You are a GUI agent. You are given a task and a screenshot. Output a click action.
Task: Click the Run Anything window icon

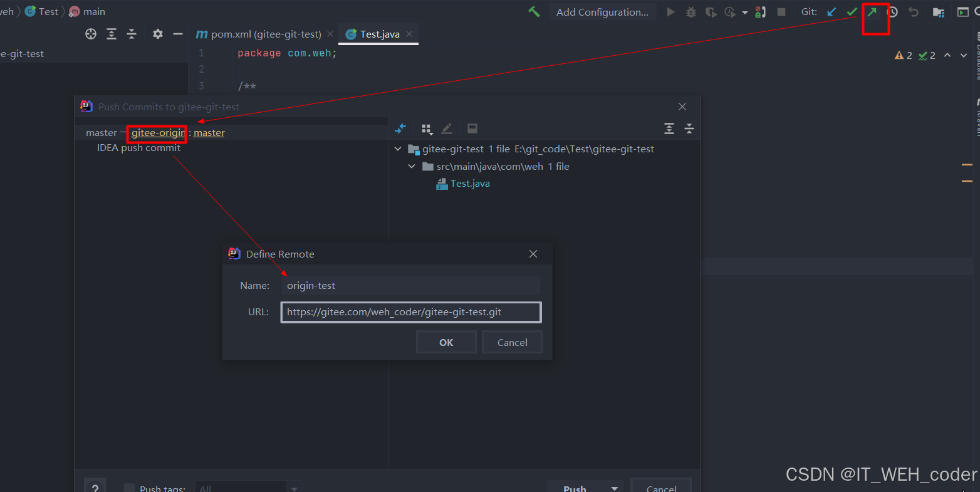click(963, 12)
